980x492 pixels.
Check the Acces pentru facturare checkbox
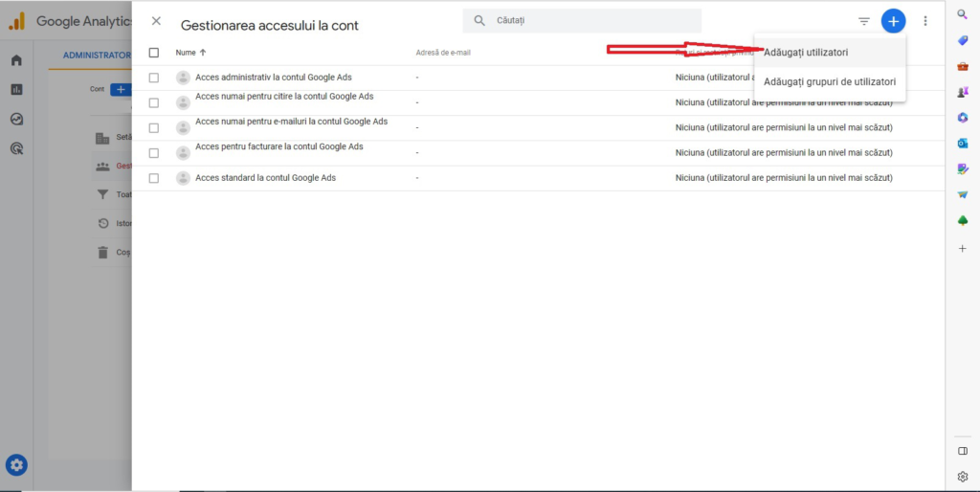tap(154, 153)
